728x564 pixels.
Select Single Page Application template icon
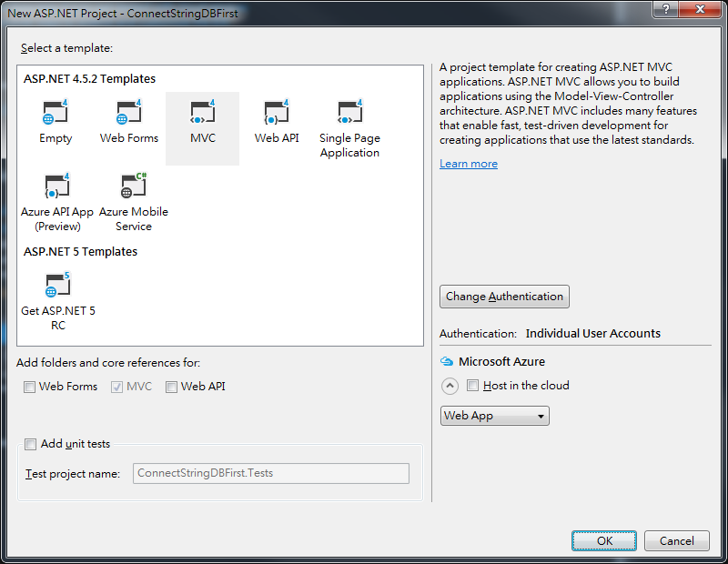[x=349, y=112]
